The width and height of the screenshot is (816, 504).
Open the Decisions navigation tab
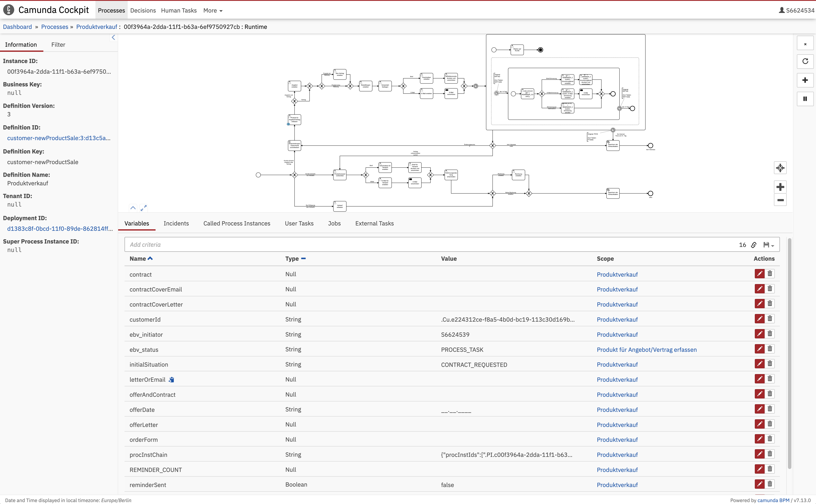pyautogui.click(x=143, y=10)
